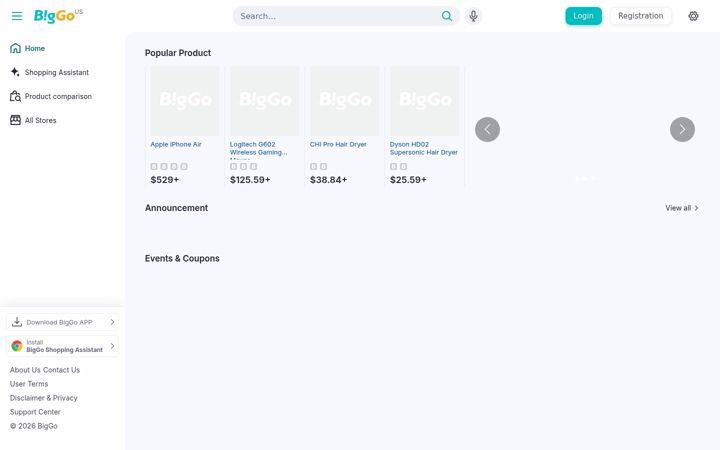Click Dyson HD02 Supersonic Hair Dryer title
The image size is (720, 450).
424,148
